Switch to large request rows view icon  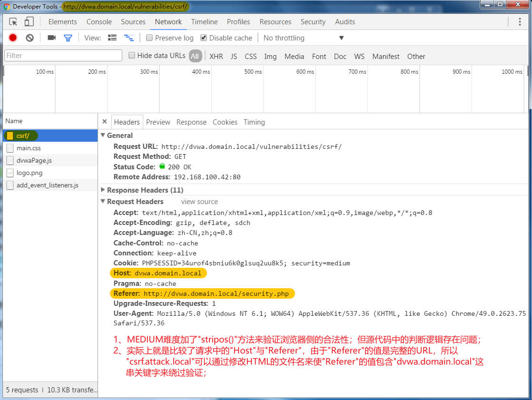112,38
